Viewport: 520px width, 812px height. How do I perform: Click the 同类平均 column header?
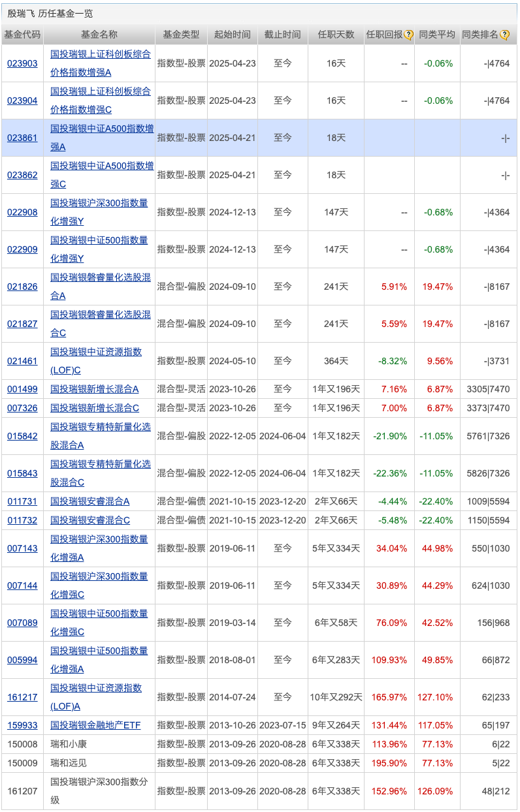point(437,35)
